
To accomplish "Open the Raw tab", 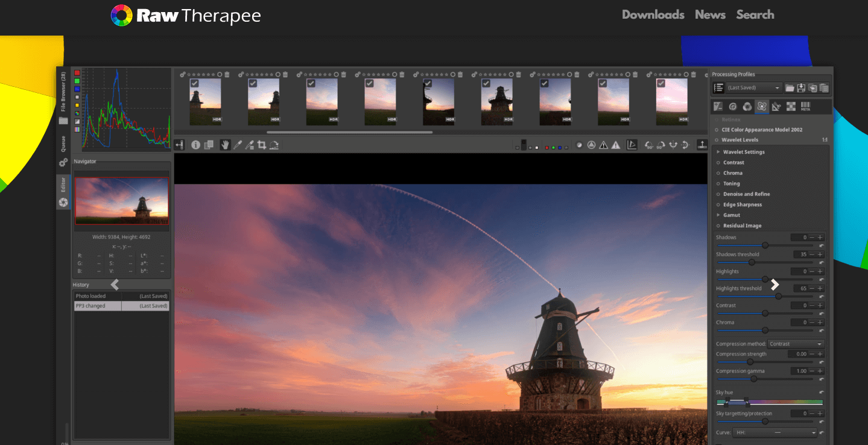I will click(x=791, y=107).
